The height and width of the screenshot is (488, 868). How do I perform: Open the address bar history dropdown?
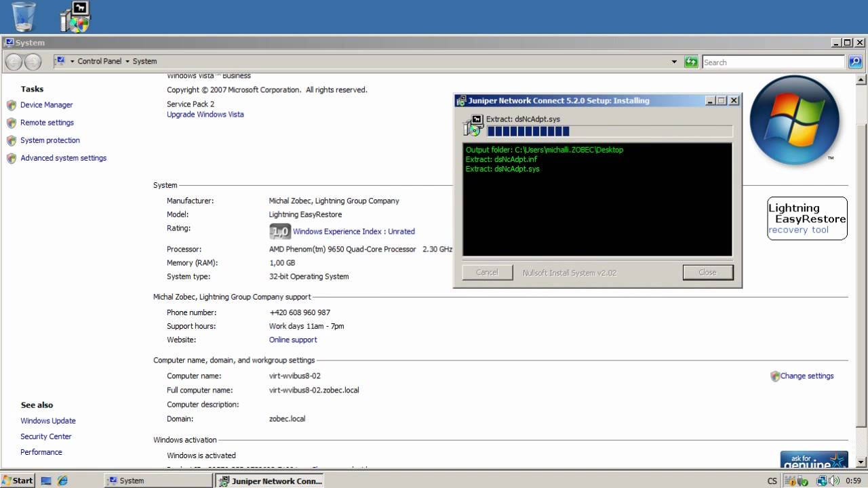(x=674, y=62)
